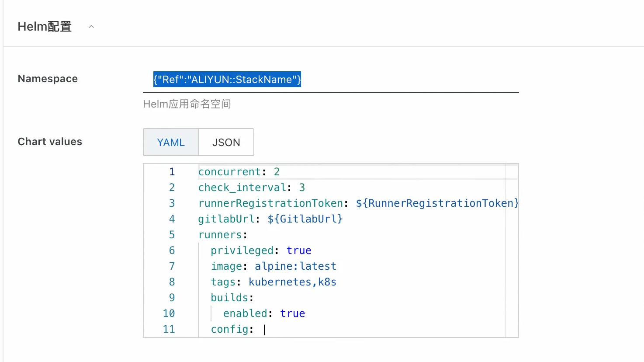The width and height of the screenshot is (644, 362).
Task: Click the editor vertical scrollbar
Action: pos(511,249)
